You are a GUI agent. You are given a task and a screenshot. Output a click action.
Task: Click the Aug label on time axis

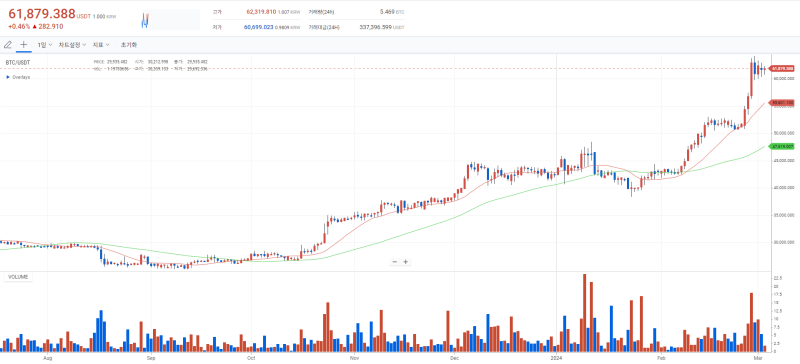click(47, 358)
